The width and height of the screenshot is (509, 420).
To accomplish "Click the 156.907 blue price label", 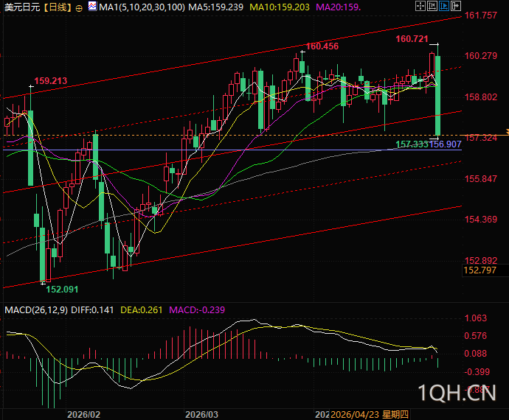I will pyautogui.click(x=446, y=144).
